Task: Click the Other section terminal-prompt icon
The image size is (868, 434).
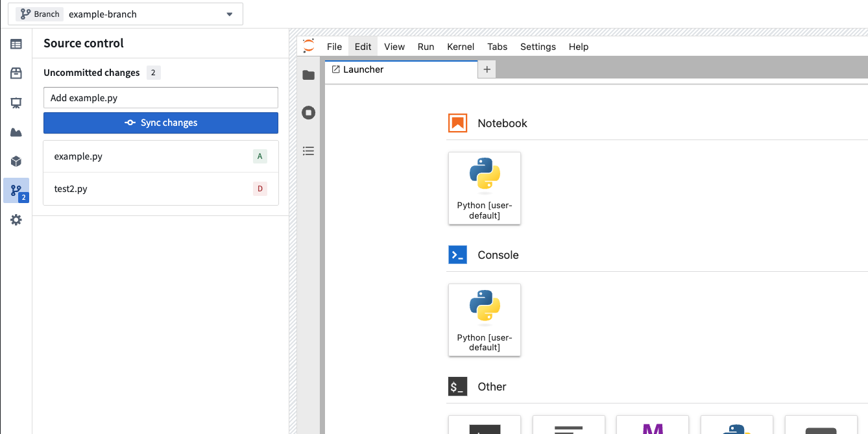Action: click(x=457, y=387)
